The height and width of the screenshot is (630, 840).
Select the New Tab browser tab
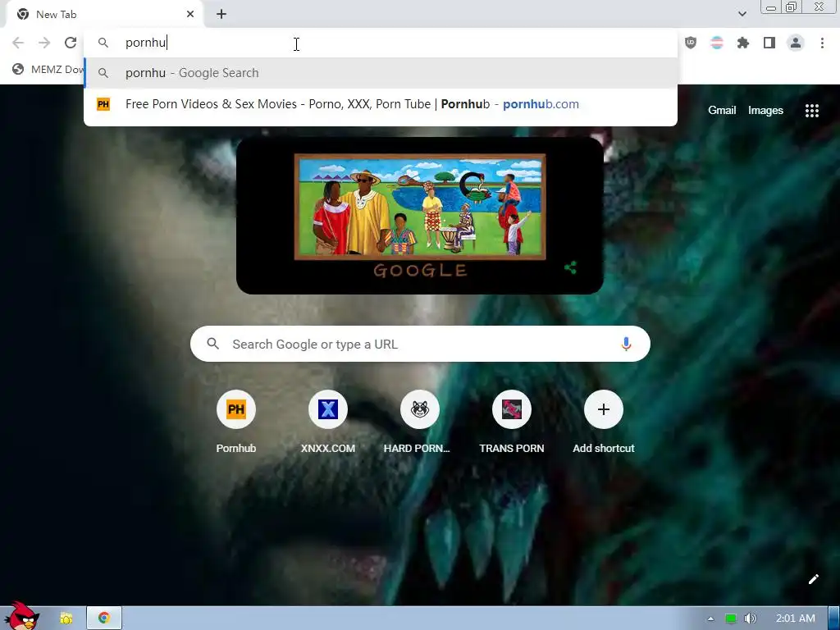point(104,15)
